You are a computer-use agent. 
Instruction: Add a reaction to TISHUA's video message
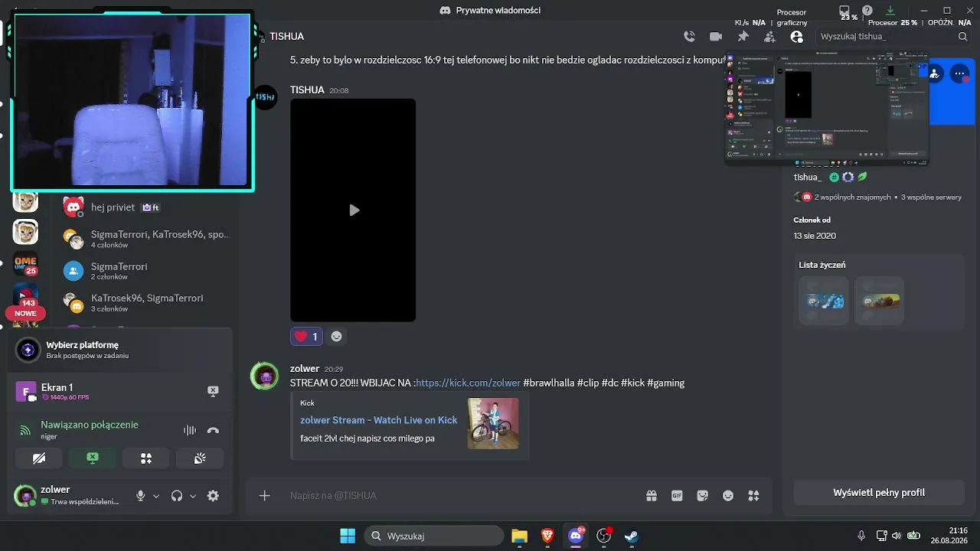[x=336, y=336]
